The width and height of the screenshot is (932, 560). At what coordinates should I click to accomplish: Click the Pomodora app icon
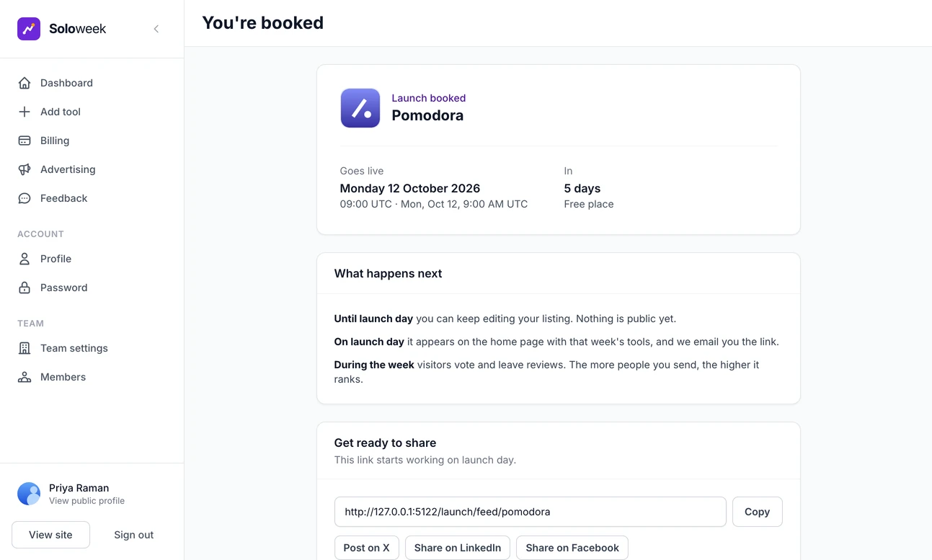360,108
